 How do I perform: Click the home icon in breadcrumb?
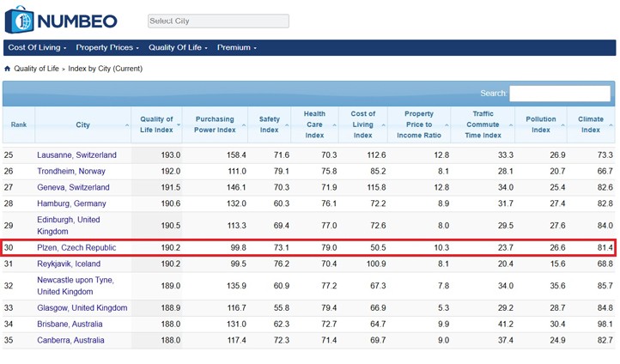click(x=8, y=69)
